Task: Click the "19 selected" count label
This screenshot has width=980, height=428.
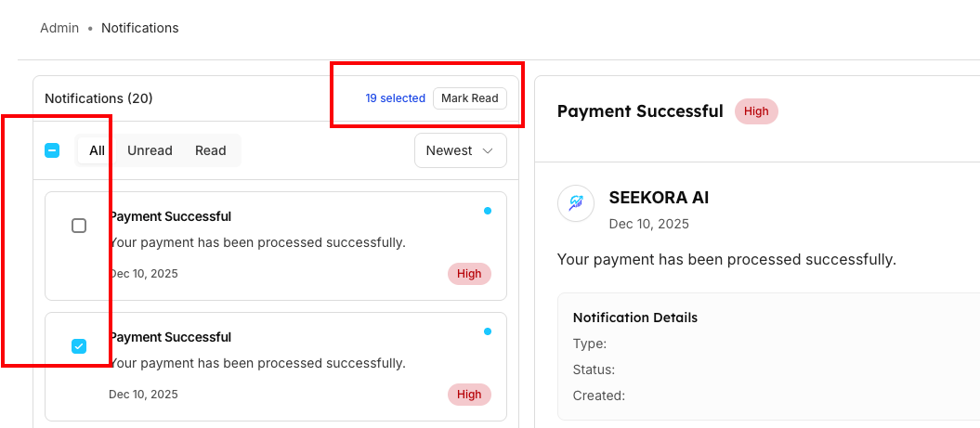Action: pos(395,98)
